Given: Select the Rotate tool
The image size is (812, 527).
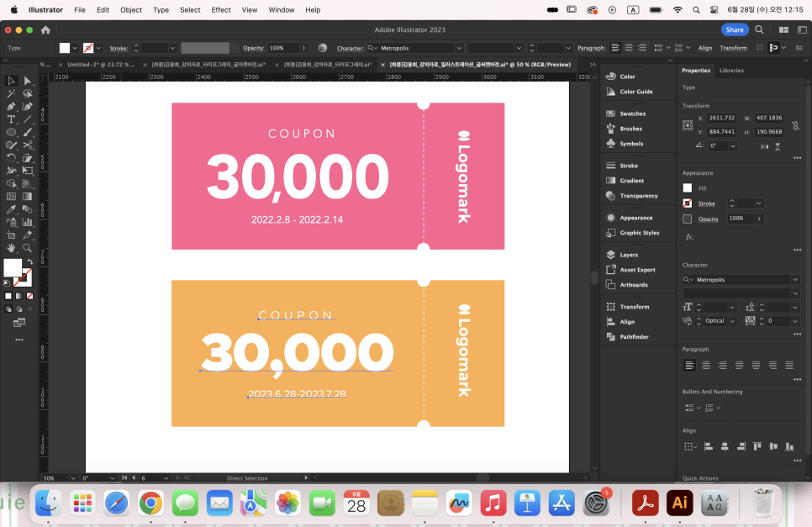Looking at the screenshot, I should pos(11,158).
